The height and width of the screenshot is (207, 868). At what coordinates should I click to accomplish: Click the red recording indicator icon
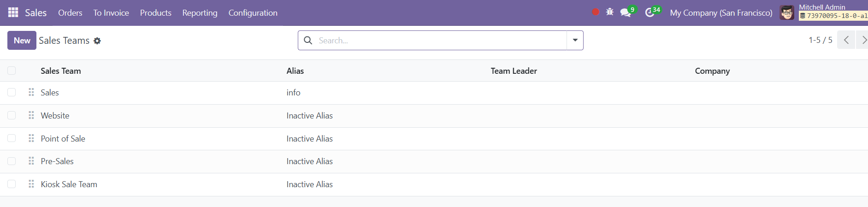coord(596,12)
